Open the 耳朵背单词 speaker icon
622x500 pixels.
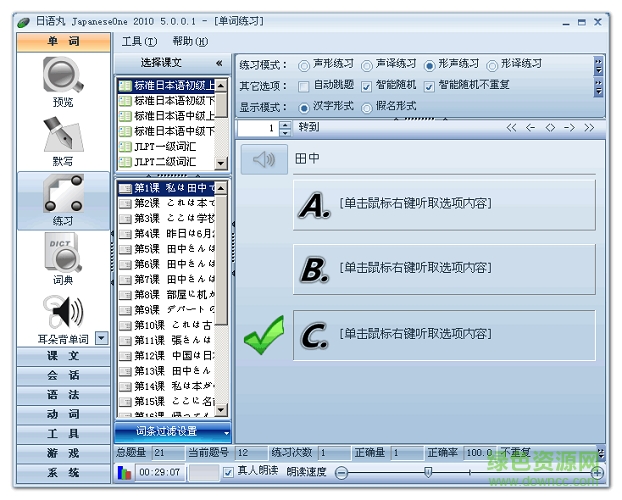pos(63,313)
